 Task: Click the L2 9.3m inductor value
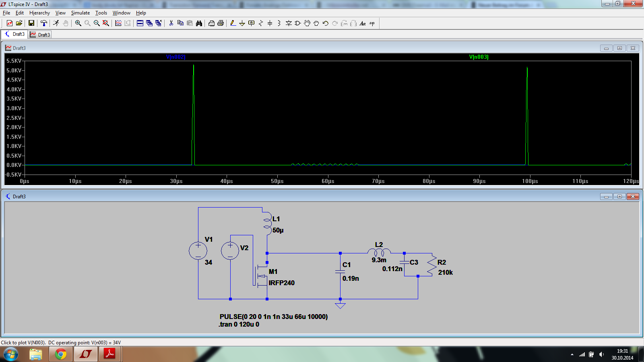(x=379, y=260)
